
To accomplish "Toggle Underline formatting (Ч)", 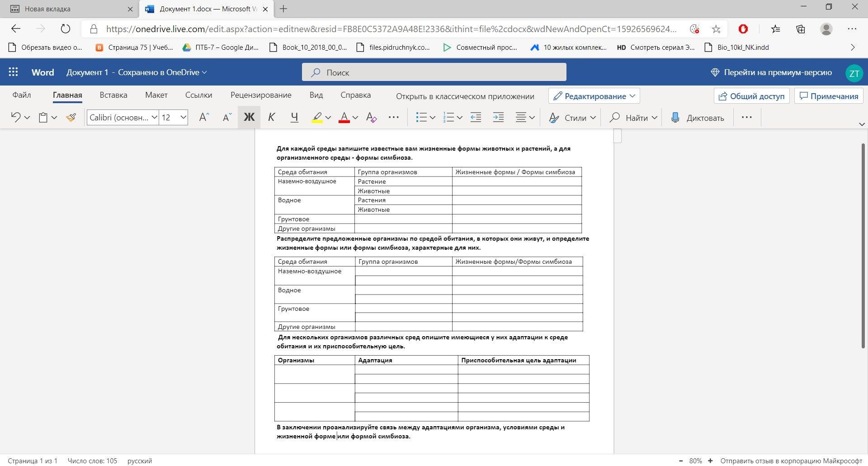I will (x=294, y=118).
